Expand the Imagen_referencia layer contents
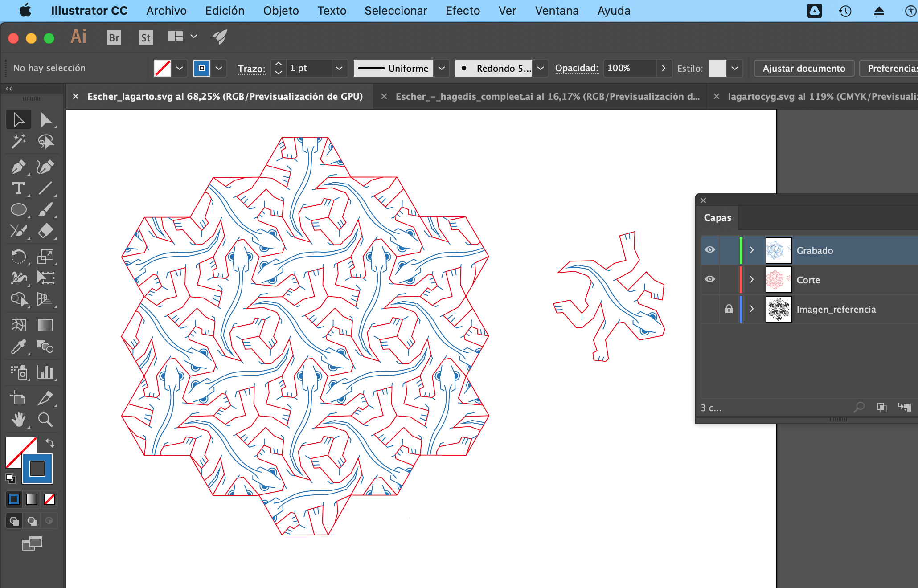This screenshot has height=588, width=918. [x=752, y=309]
